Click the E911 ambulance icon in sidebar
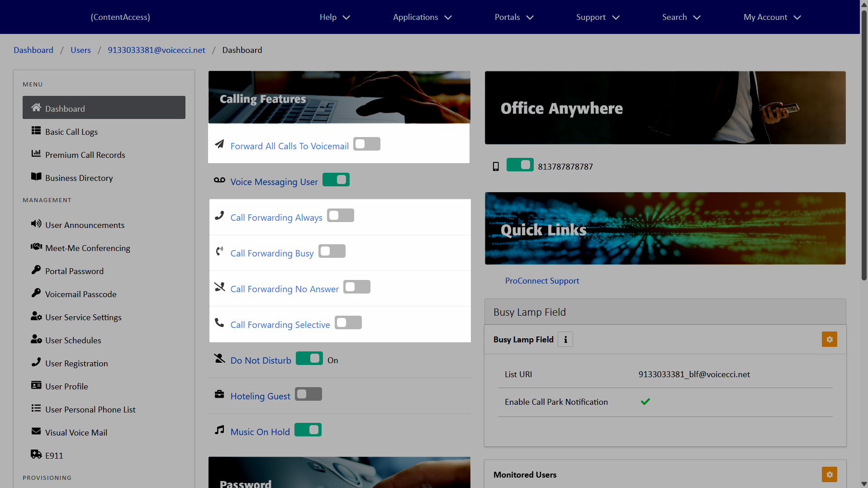 pos(36,455)
